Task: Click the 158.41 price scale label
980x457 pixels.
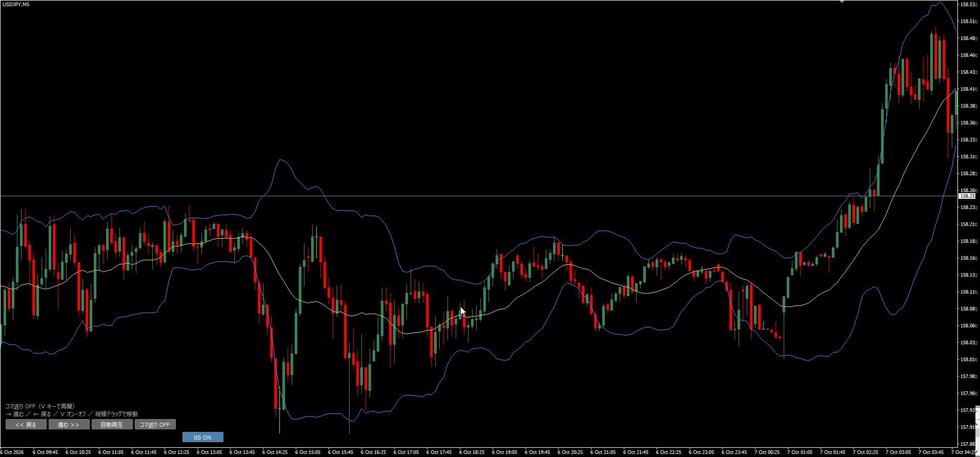Action: tap(968, 89)
